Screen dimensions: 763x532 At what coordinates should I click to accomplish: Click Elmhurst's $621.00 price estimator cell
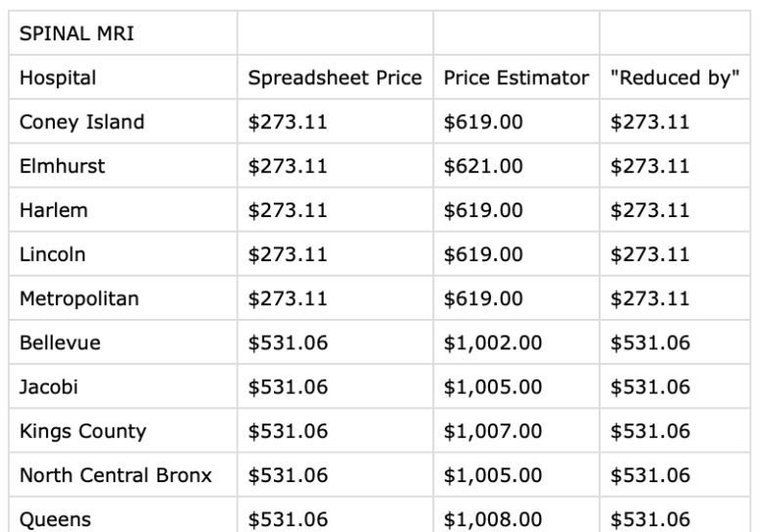516,166
